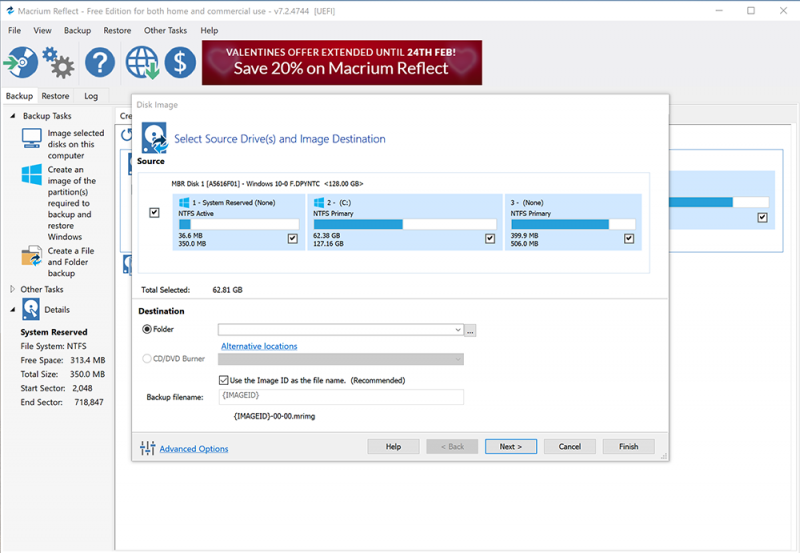Image resolution: width=800 pixels, height=553 pixels.
Task: Expand the Other Tasks tree section
Action: pyautogui.click(x=12, y=290)
